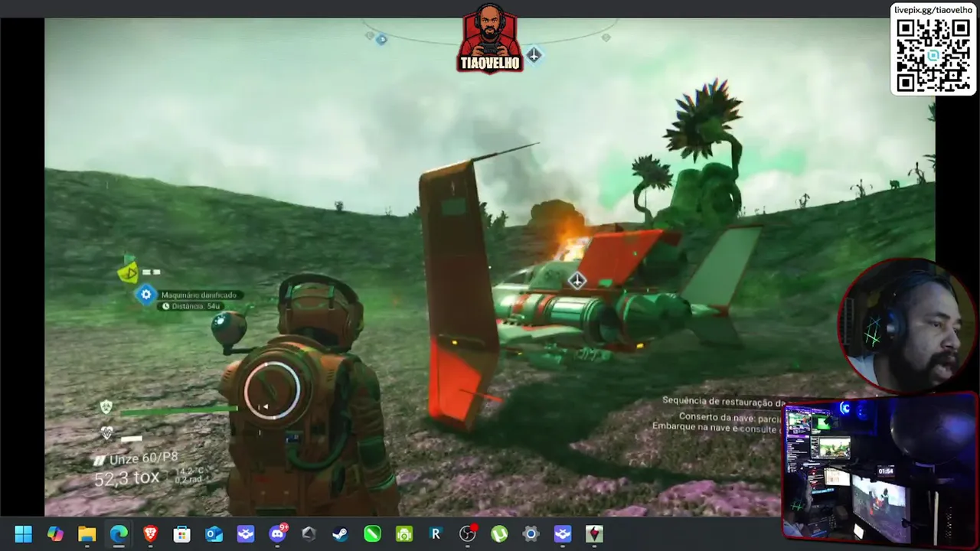Open Steam from the taskbar
This screenshot has width=980, height=551.
coord(341,534)
